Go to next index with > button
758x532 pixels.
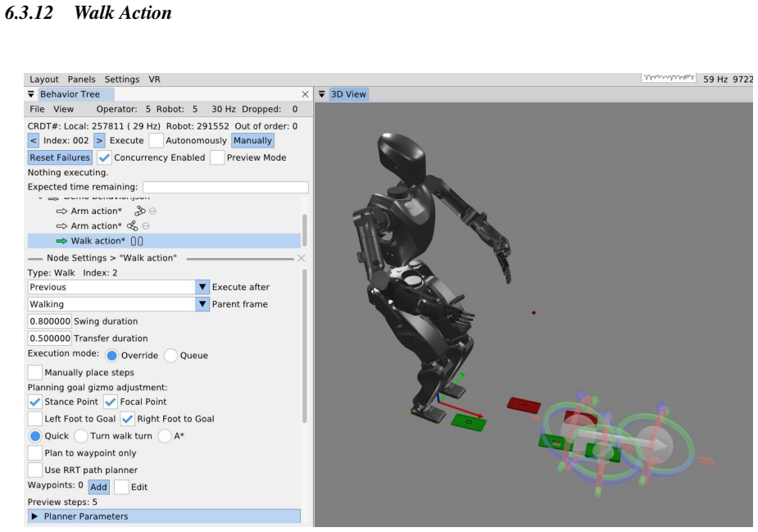pyautogui.click(x=99, y=141)
